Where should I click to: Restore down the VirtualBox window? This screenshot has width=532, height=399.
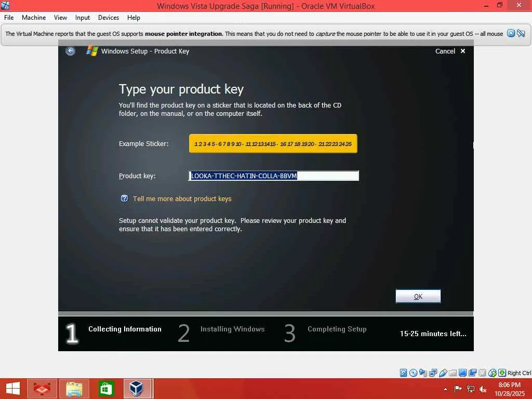pyautogui.click(x=499, y=5)
